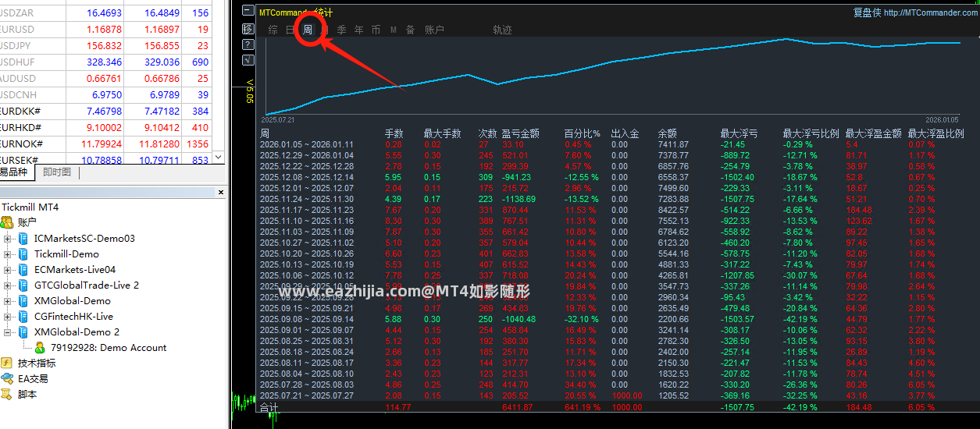Expand the CGFintechHK-Live tree node
Viewport: 980px width, 429px height.
point(8,317)
